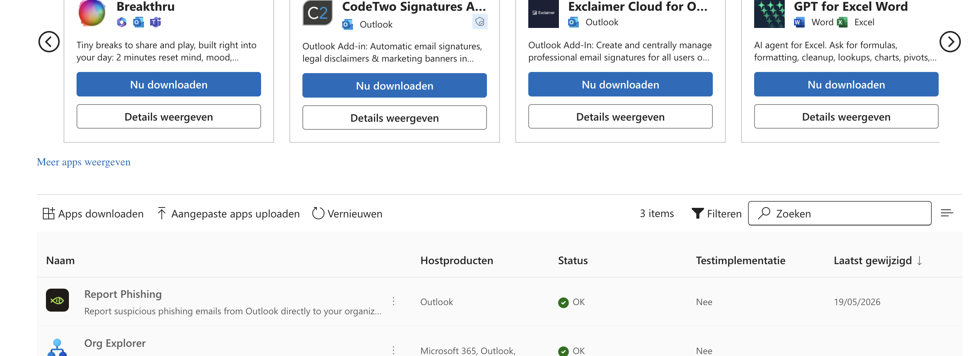Click 'Nee' in the Org Explorer row
980x356 pixels.
tap(704, 351)
